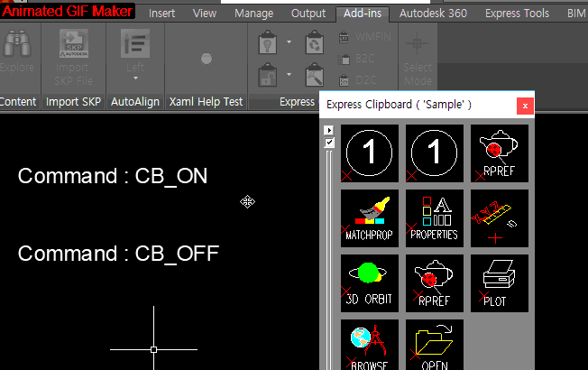
Task: Click the Select Mode crosshair icon
Action: [417, 43]
